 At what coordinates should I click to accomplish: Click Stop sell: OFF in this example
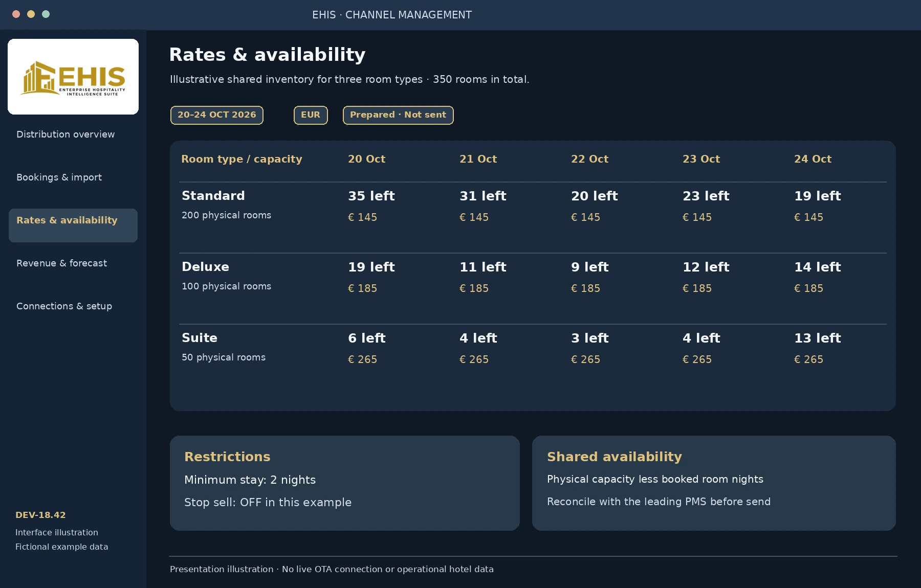(x=268, y=503)
